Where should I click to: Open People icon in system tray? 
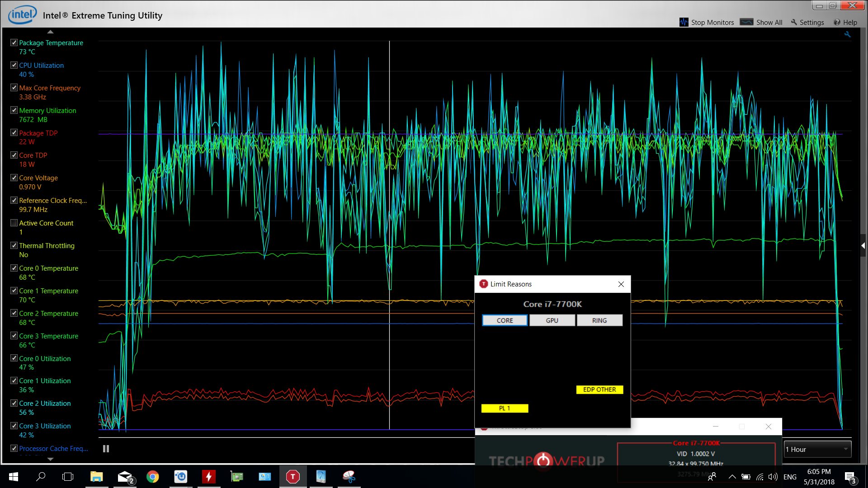pyautogui.click(x=712, y=477)
